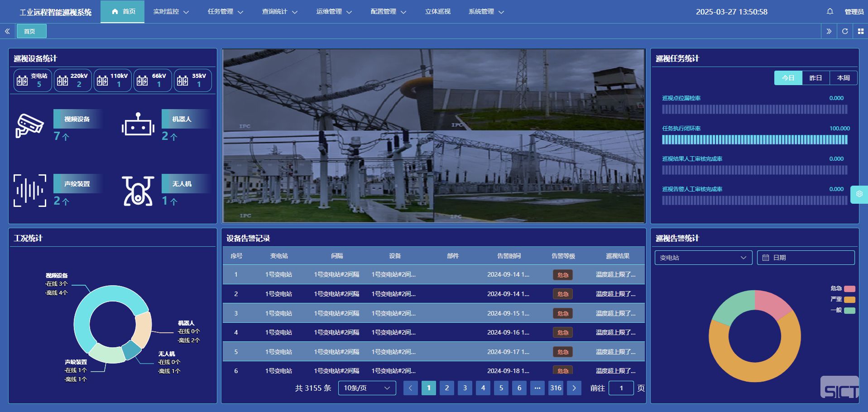Collapse sidebar with double-left arrow icon

click(x=7, y=31)
